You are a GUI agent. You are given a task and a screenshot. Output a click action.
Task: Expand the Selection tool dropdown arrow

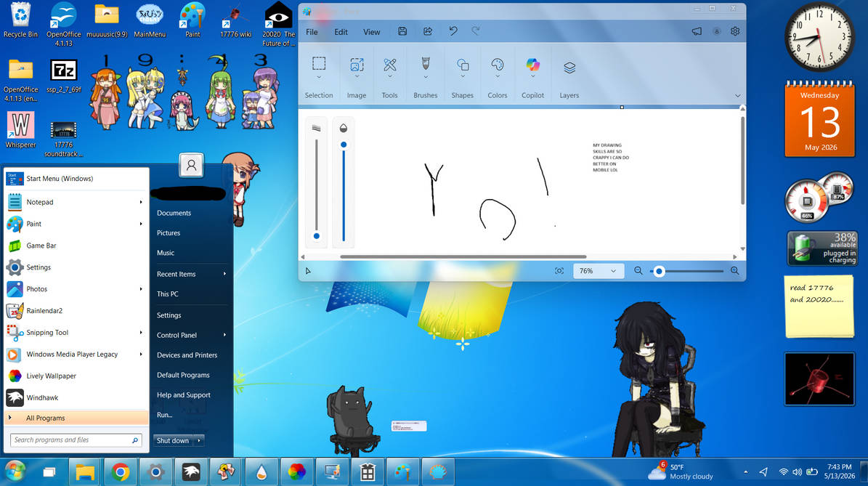click(x=318, y=77)
